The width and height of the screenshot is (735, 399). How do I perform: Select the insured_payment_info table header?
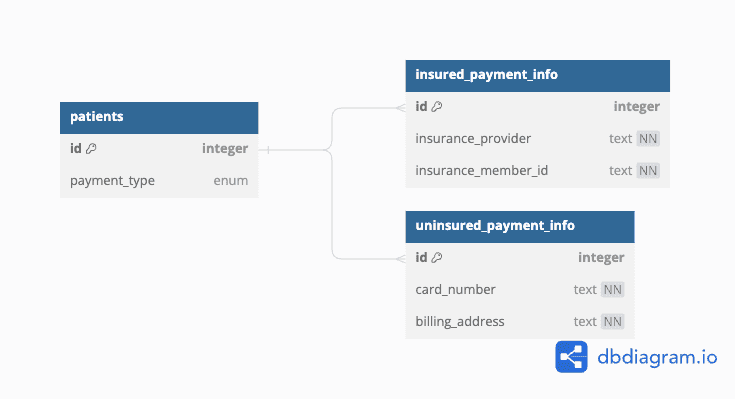tap(538, 75)
